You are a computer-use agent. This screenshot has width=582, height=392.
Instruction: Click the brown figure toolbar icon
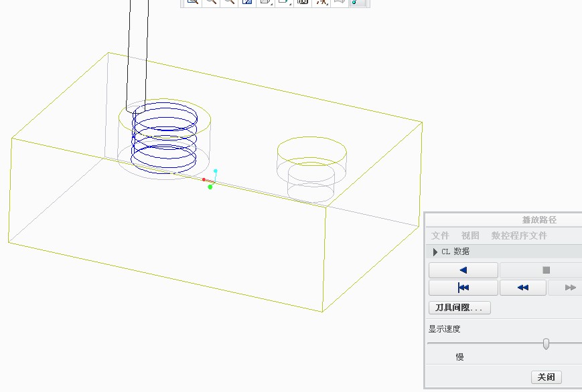321,2
